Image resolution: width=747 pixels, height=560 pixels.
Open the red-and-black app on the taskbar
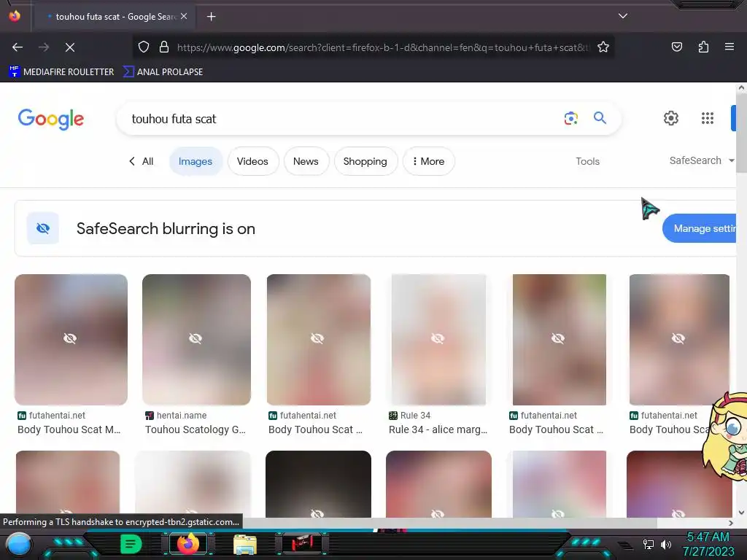coord(302,543)
